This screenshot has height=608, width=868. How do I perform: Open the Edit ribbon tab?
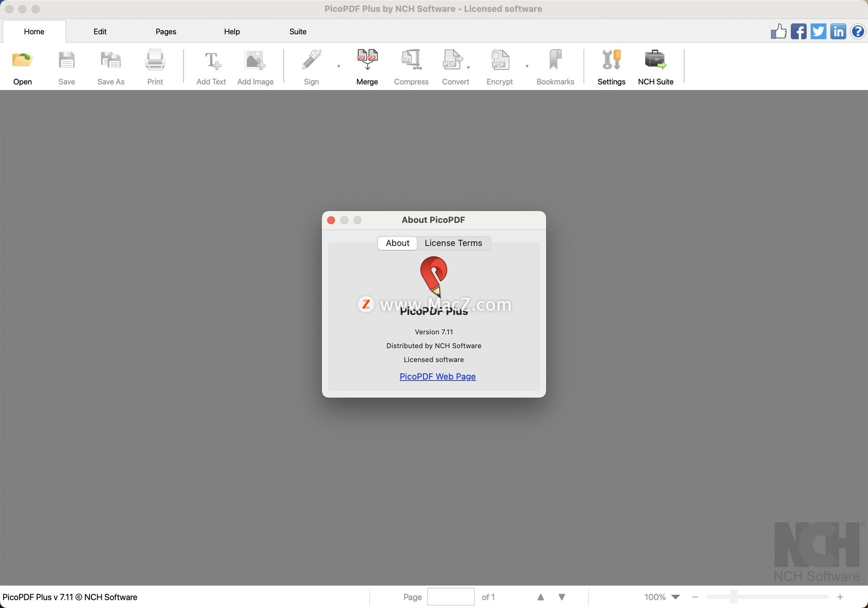100,32
